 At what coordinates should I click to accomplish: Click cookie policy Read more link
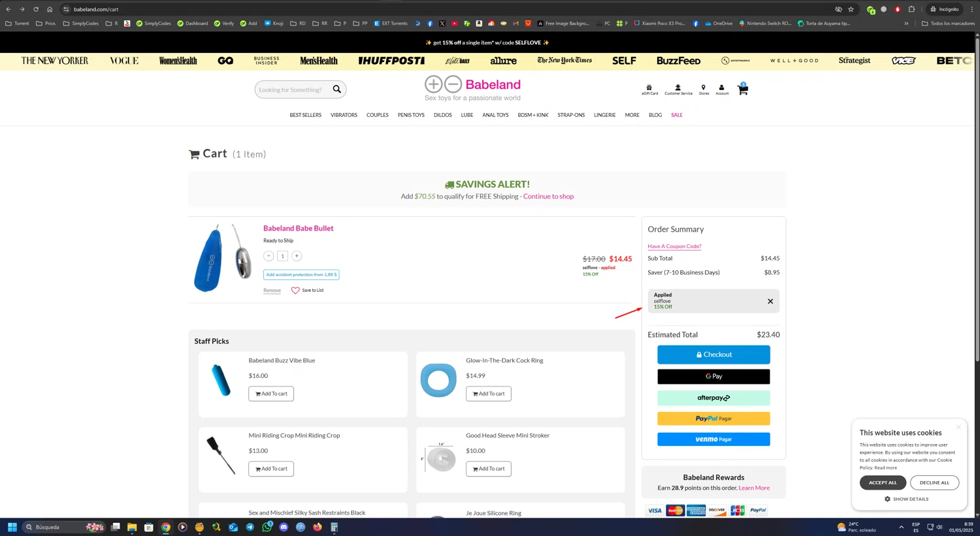tap(885, 467)
